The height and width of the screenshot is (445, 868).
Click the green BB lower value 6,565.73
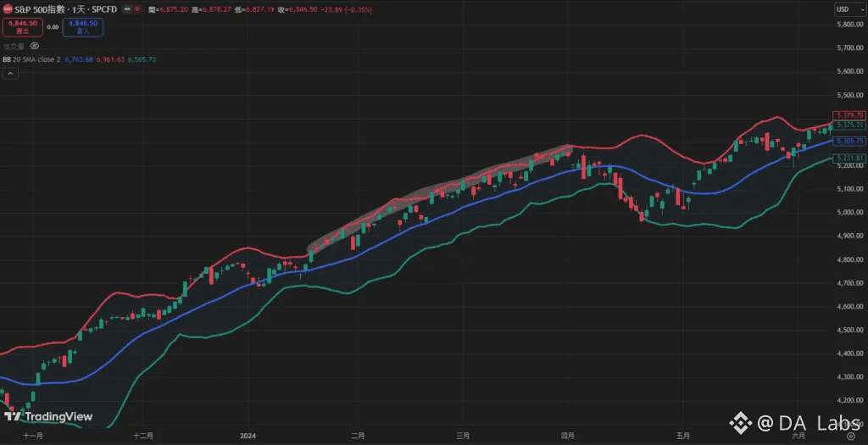click(x=142, y=59)
